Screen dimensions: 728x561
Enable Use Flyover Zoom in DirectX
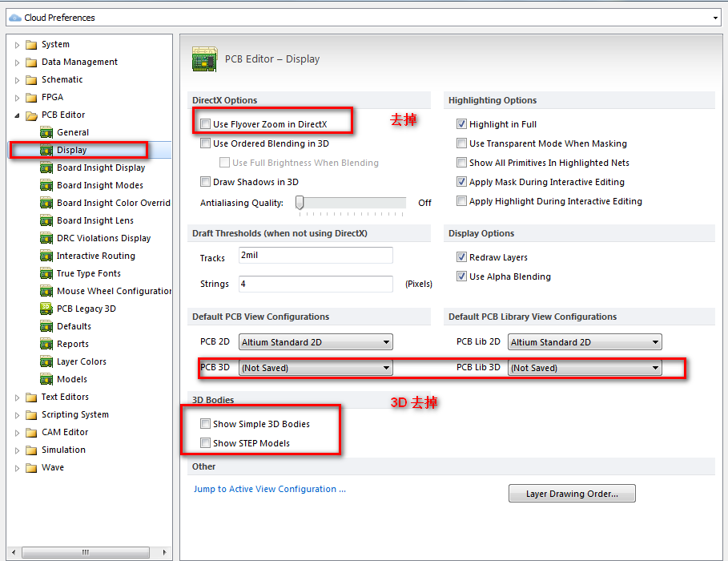point(206,124)
